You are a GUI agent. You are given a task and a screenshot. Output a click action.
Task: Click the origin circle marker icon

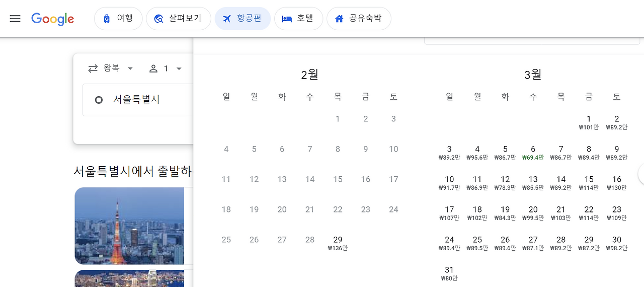click(x=99, y=100)
